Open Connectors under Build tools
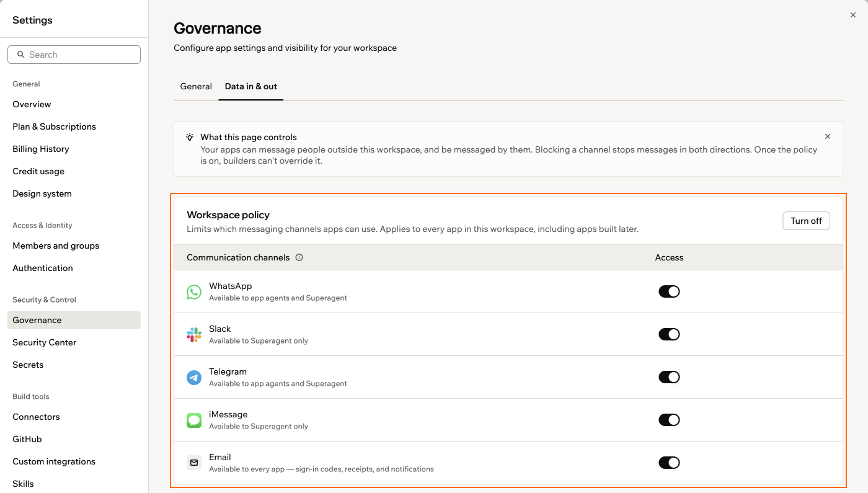868x493 pixels. pos(74,417)
